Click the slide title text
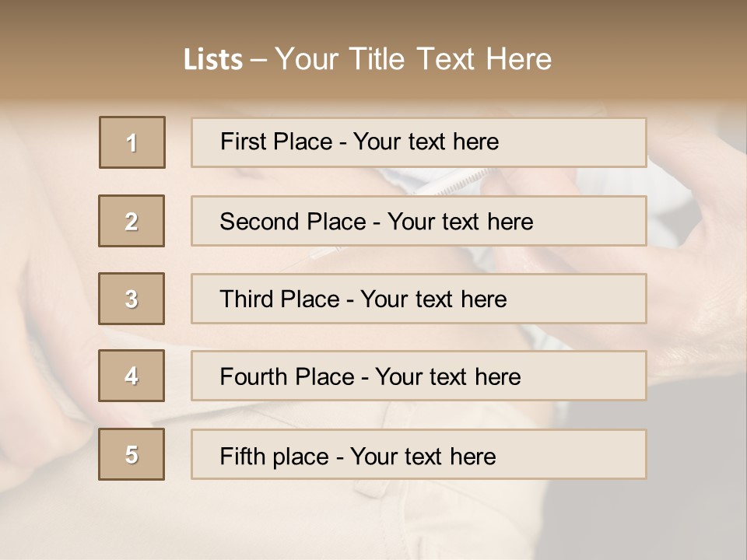Image resolution: width=747 pixels, height=560 pixels. tap(367, 59)
